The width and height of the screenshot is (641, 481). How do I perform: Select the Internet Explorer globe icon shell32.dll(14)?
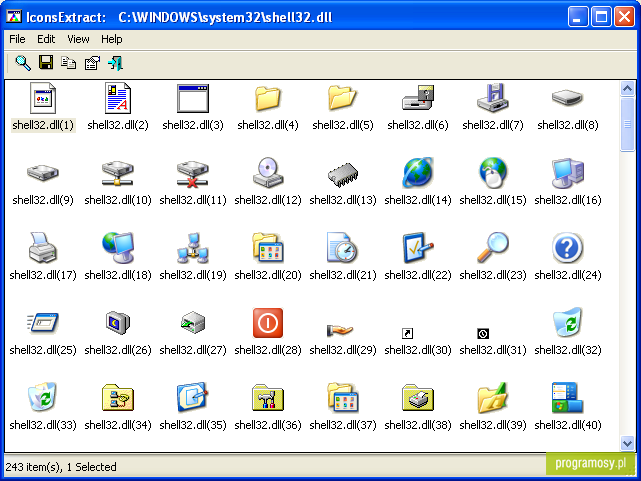pos(418,172)
